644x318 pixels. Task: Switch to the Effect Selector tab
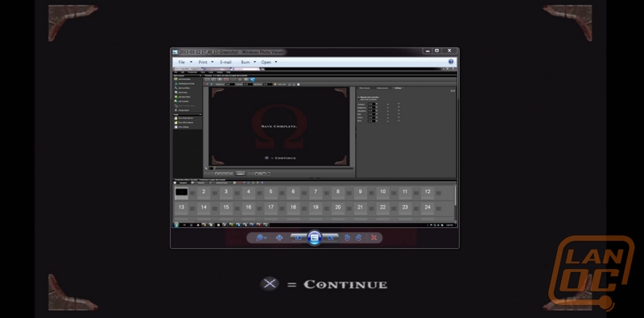pos(365,88)
